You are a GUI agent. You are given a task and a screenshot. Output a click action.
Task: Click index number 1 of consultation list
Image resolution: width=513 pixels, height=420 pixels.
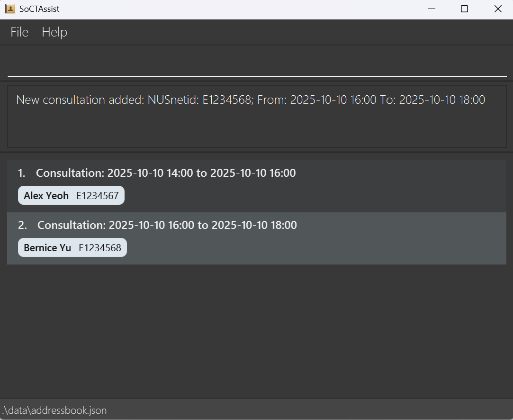(21, 173)
